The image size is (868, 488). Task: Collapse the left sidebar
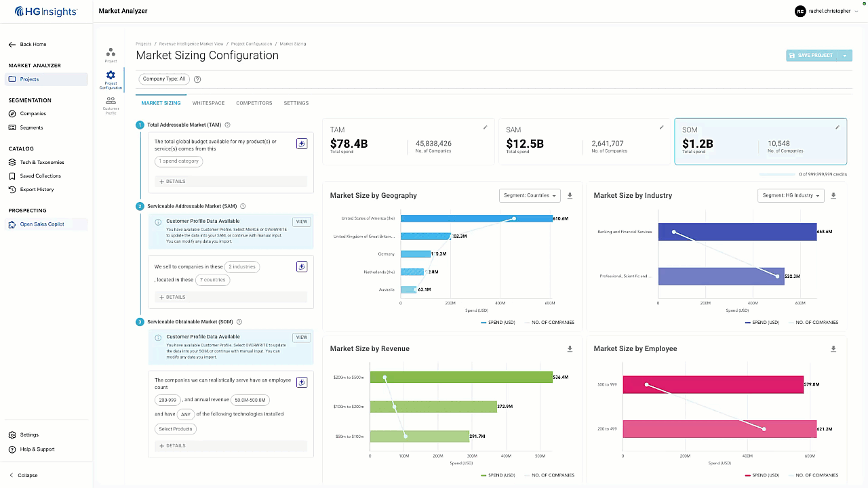pyautogui.click(x=23, y=476)
